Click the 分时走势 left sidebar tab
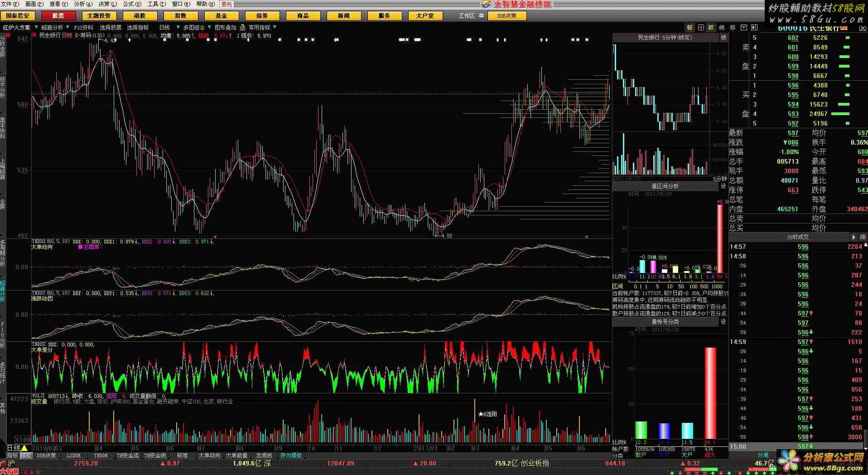The height and width of the screenshot is (475, 868). 3,47
